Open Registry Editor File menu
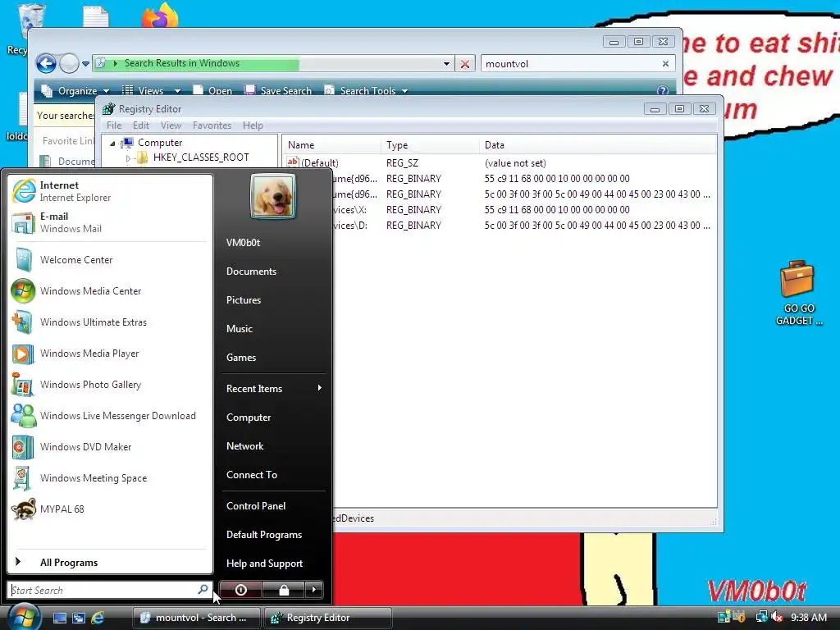 click(113, 126)
